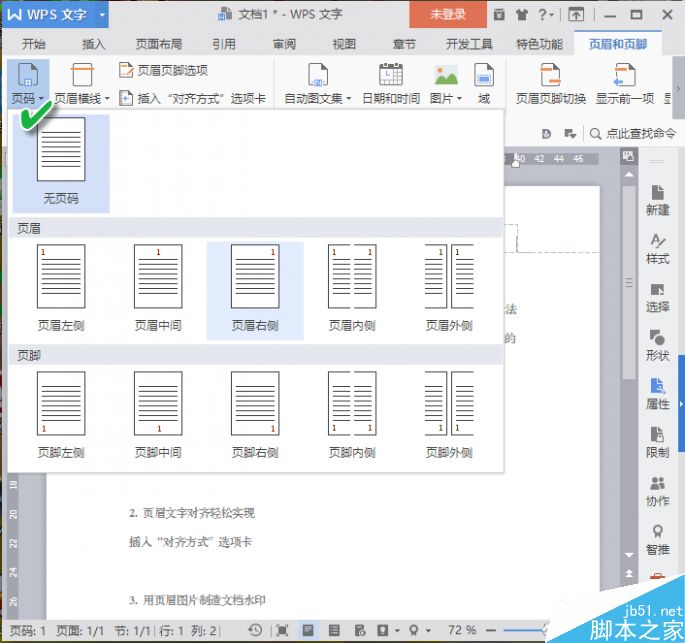Click the web layout view icon
This screenshot has width=685, height=643.
coord(360,630)
